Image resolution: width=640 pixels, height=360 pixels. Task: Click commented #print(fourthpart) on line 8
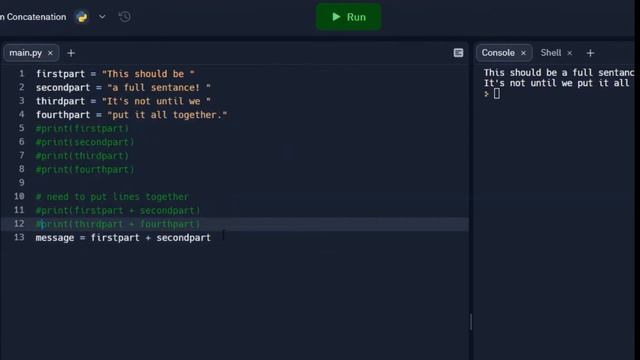pyautogui.click(x=85, y=169)
